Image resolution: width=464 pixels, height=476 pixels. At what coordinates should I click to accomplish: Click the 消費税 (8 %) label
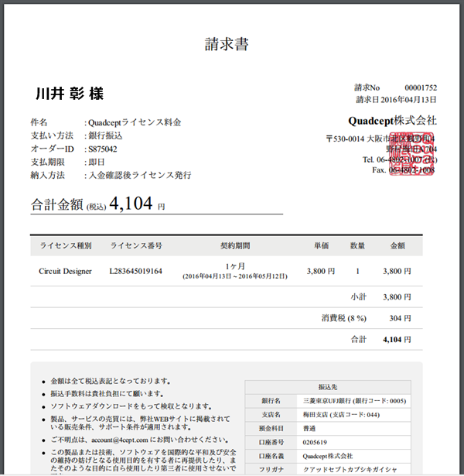pos(344,318)
